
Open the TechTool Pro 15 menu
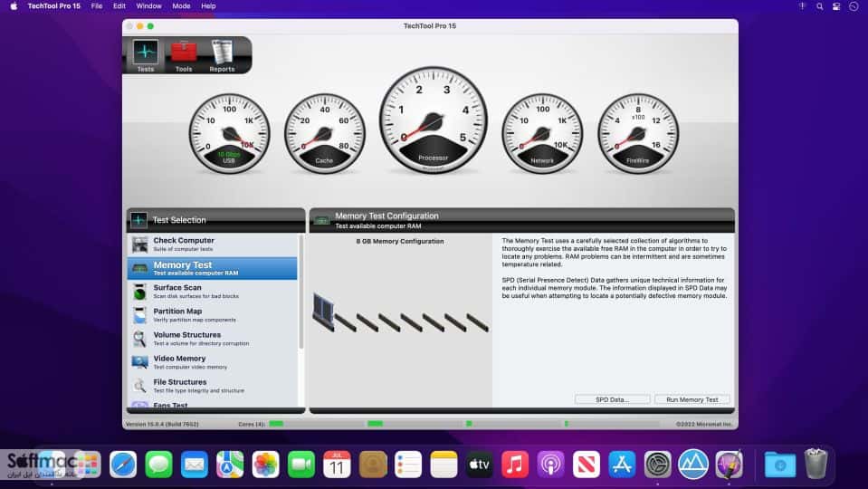point(53,6)
